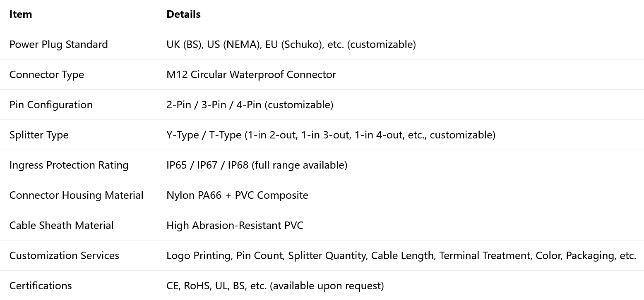Viewport: 644px width, 300px height.
Task: Click "Nylon PA66 + PVC Composite" cell
Action: 237,195
